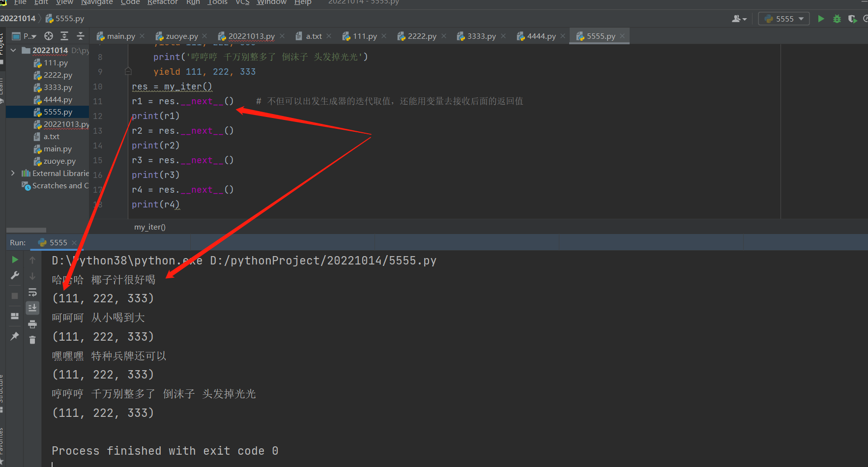This screenshot has height=467, width=868.
Task: Rerun 5555 from the Run panel
Action: [x=15, y=260]
